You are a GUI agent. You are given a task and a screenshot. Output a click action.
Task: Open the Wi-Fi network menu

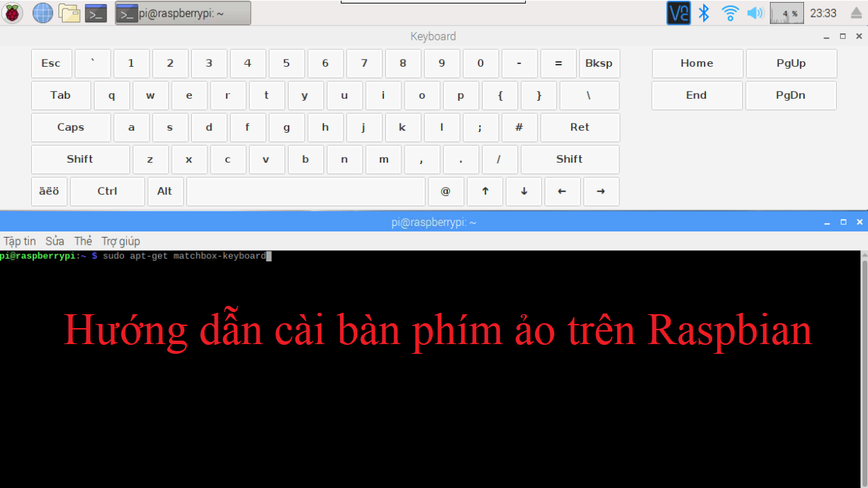tap(730, 13)
